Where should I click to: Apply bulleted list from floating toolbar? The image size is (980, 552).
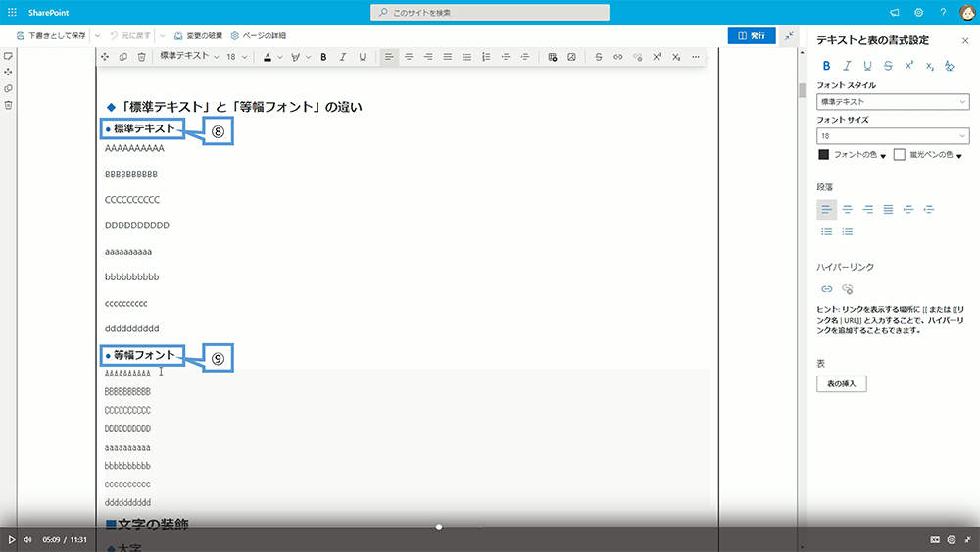click(466, 57)
